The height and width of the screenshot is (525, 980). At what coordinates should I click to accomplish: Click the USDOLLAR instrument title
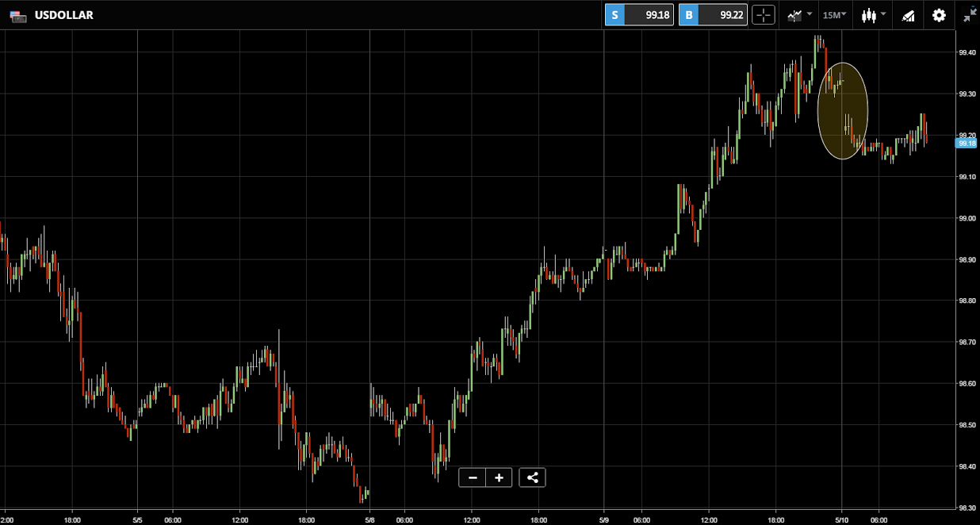point(64,15)
